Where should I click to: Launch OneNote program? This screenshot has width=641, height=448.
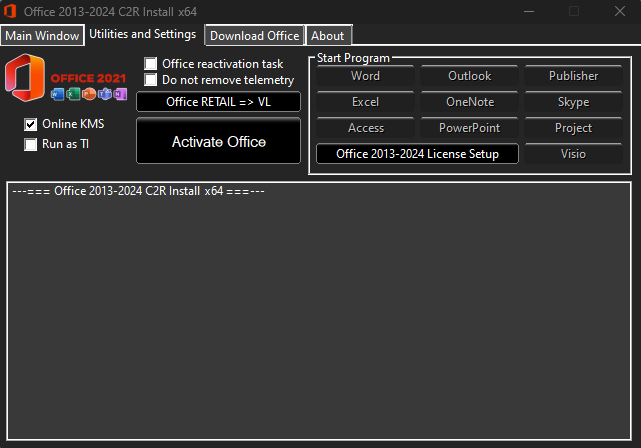[469, 102]
